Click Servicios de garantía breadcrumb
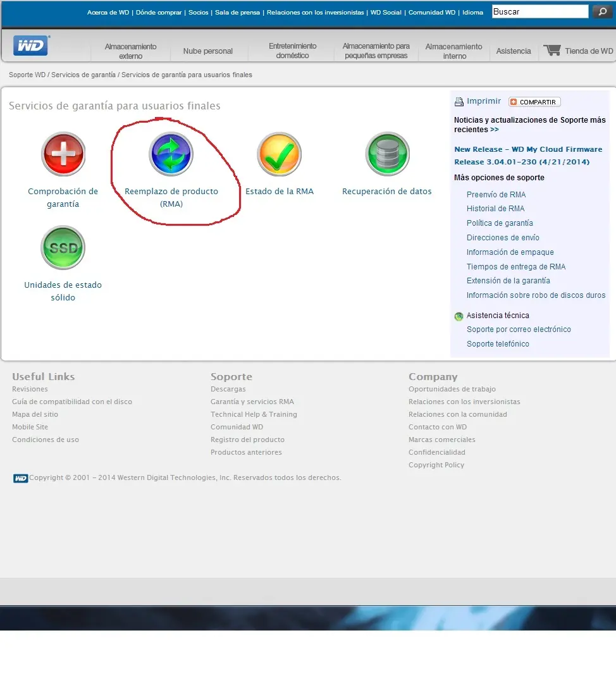The width and height of the screenshot is (616, 683). (x=83, y=75)
